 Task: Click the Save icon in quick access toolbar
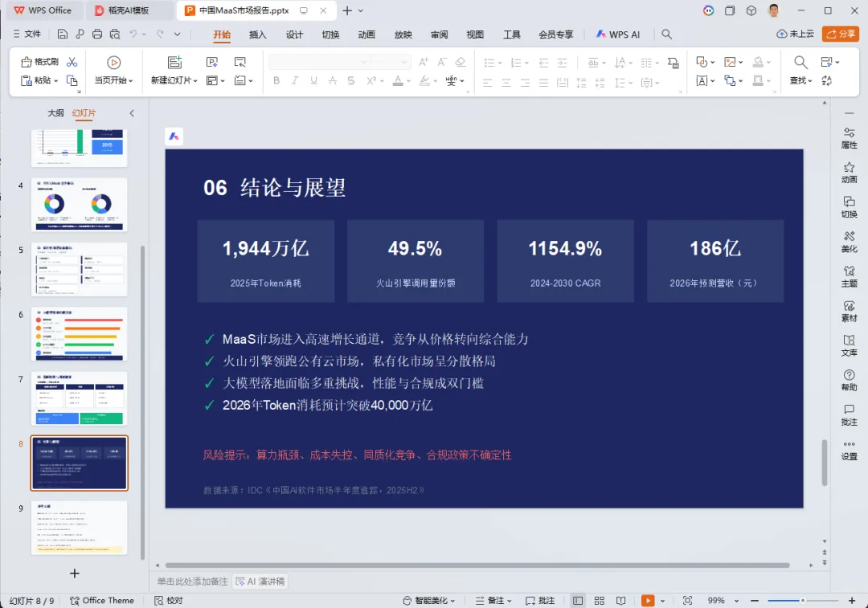63,35
